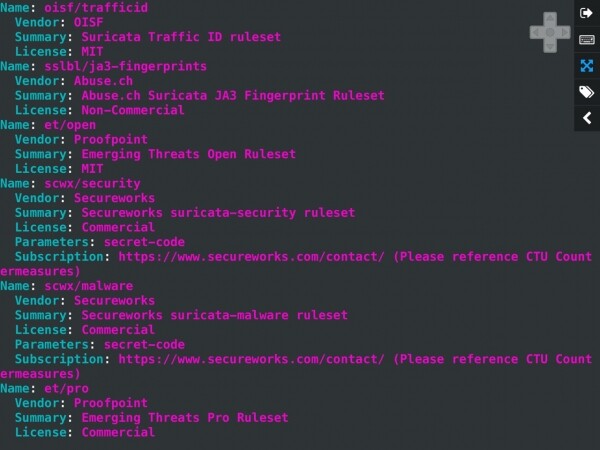
Task: Toggle fullscreen with the blue arrows icon
Action: pyautogui.click(x=586, y=65)
